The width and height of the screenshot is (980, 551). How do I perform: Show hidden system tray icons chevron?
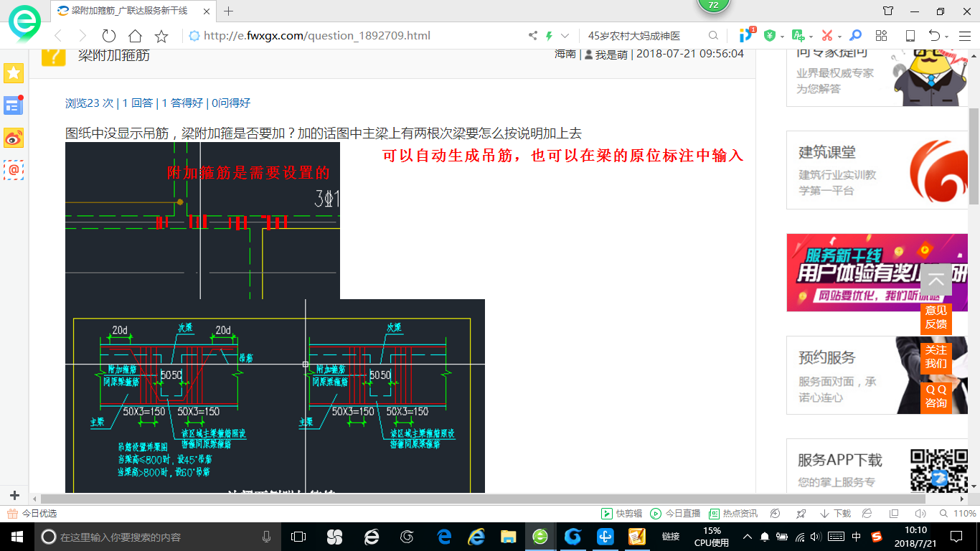[748, 537]
